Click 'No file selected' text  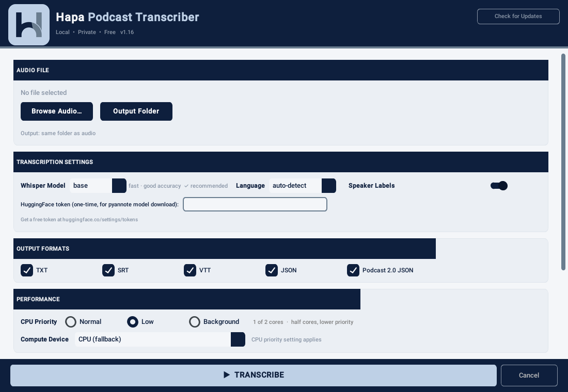pos(43,93)
